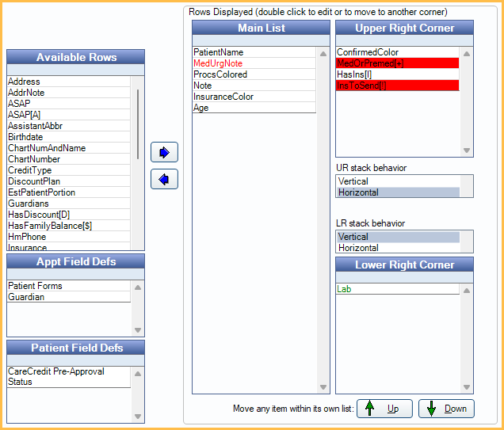Select red InsToSend[!] row
Image resolution: width=504 pixels, height=430 pixels.
(x=396, y=86)
